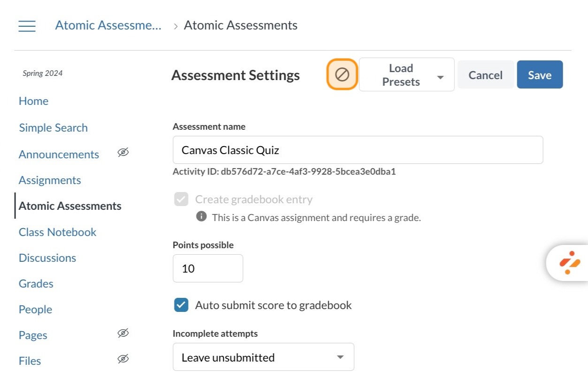Viewport: 588px width, 377px height.
Task: Click the info icon beside Canvas assignment note
Action: (x=201, y=216)
